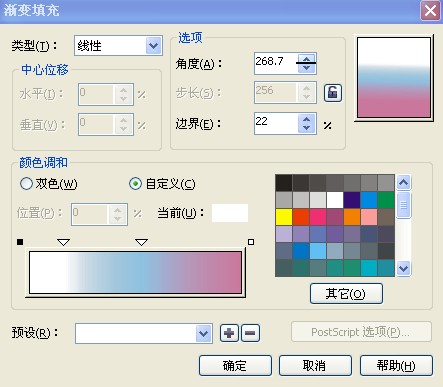The width and height of the screenshot is (443, 387).
Task: Decrease the 边界 edge pad value
Action: pos(307,128)
